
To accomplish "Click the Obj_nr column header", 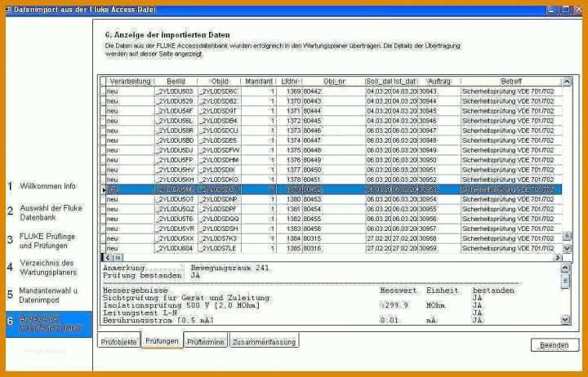I will (x=334, y=82).
